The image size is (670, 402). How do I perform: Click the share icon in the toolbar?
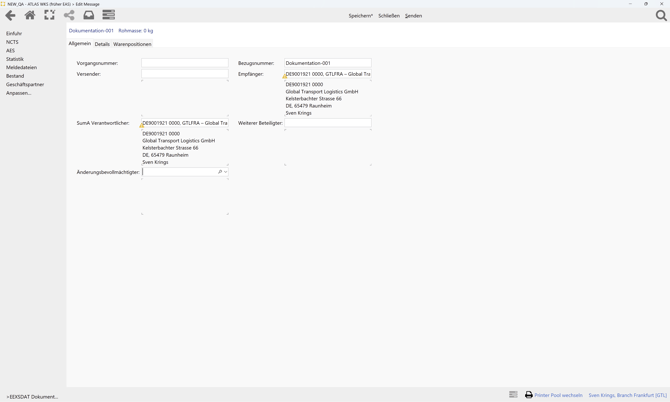tap(69, 15)
